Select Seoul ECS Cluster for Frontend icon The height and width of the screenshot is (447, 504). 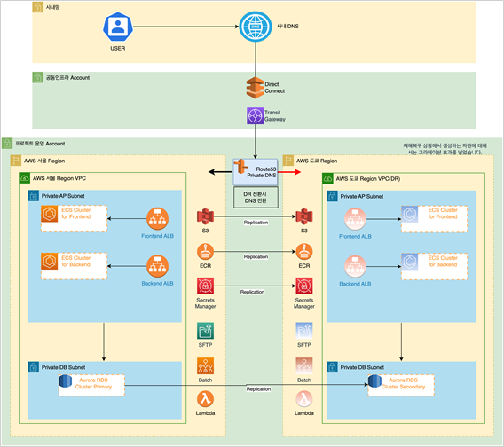50,214
